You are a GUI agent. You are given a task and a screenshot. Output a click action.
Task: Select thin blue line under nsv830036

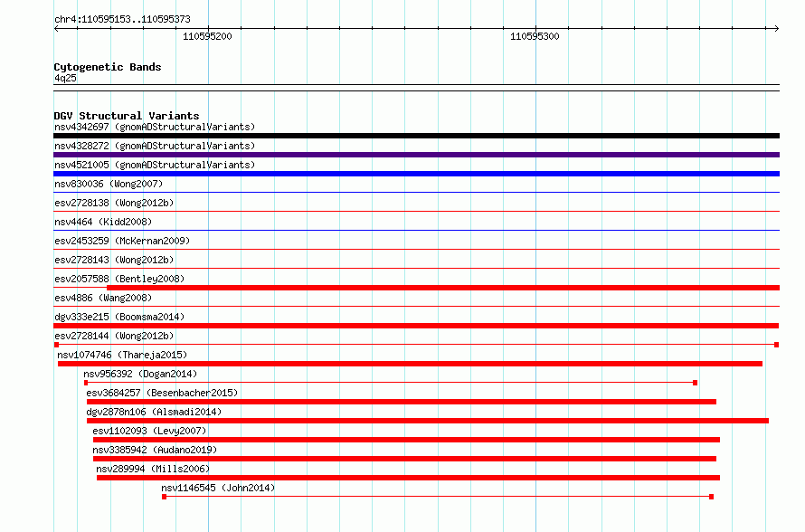pyautogui.click(x=416, y=193)
